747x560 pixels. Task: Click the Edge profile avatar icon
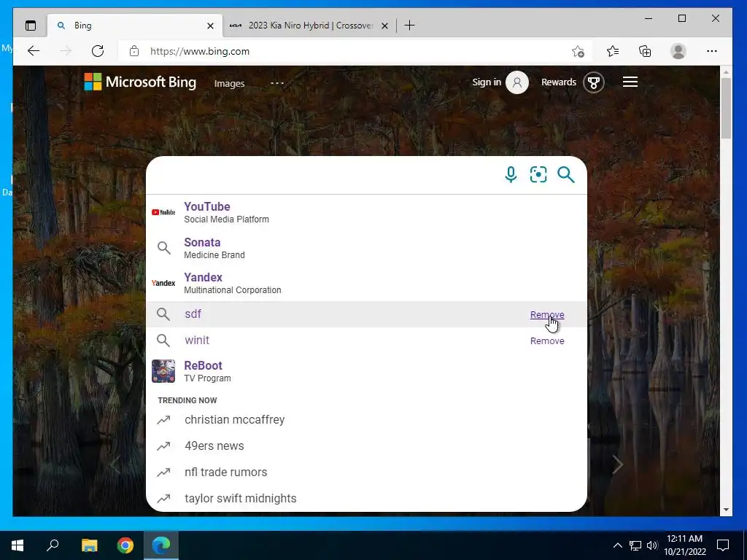click(678, 51)
